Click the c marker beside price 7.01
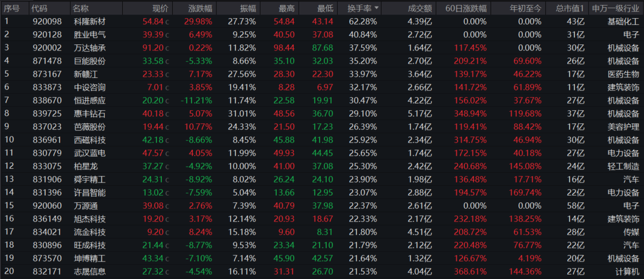 (167, 88)
